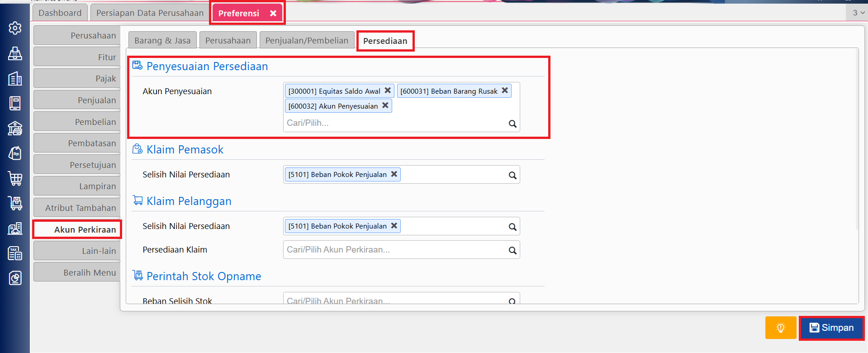Click the ledger book icon in sidebar
868x353 pixels.
[15, 103]
